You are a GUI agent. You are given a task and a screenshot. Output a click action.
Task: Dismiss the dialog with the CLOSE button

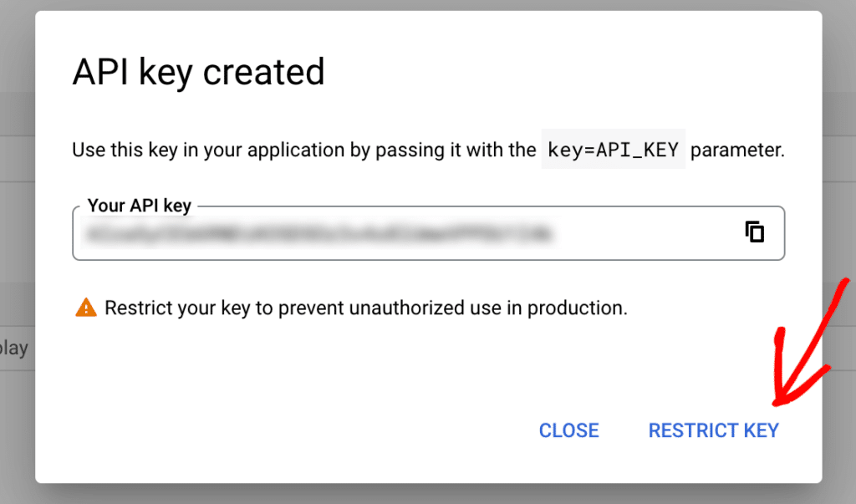click(x=568, y=430)
